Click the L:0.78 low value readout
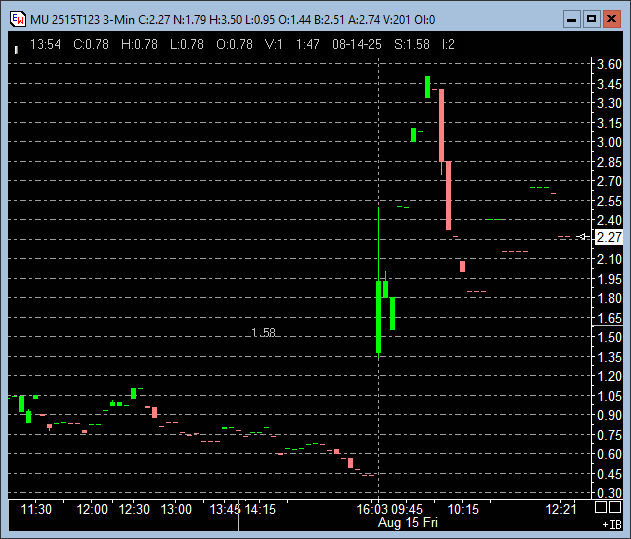 (x=187, y=44)
